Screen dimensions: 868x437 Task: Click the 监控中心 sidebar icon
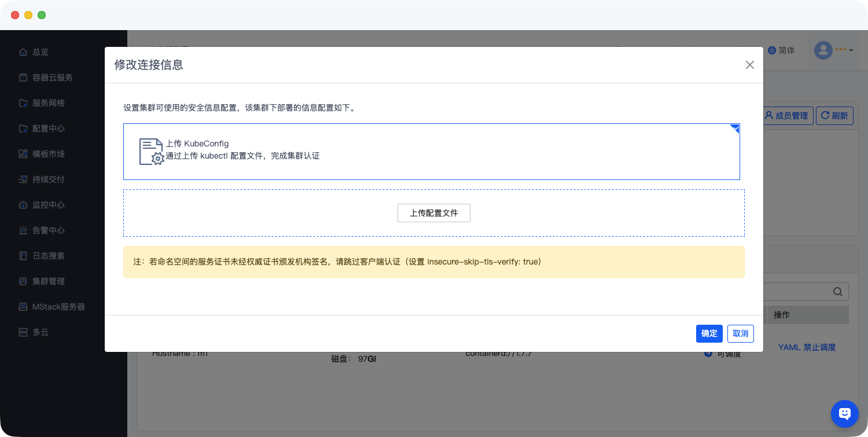(23, 205)
